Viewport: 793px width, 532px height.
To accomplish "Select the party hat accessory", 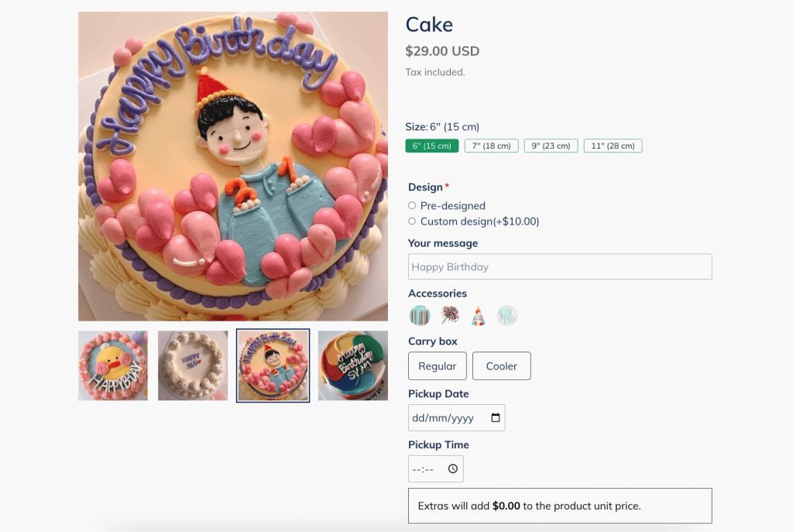I will pos(478,315).
